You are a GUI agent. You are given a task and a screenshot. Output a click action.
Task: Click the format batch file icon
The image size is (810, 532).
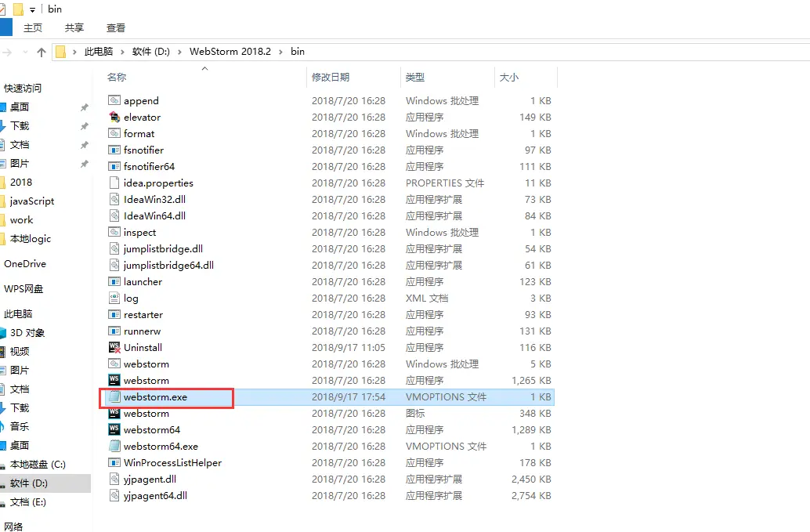(114, 133)
